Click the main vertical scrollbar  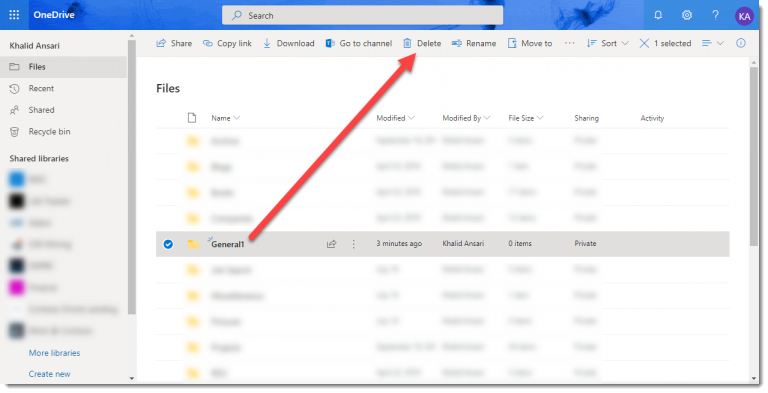click(754, 157)
